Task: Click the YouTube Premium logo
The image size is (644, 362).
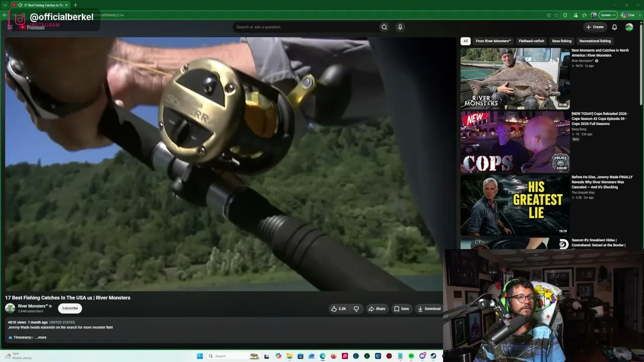Action: point(32,27)
